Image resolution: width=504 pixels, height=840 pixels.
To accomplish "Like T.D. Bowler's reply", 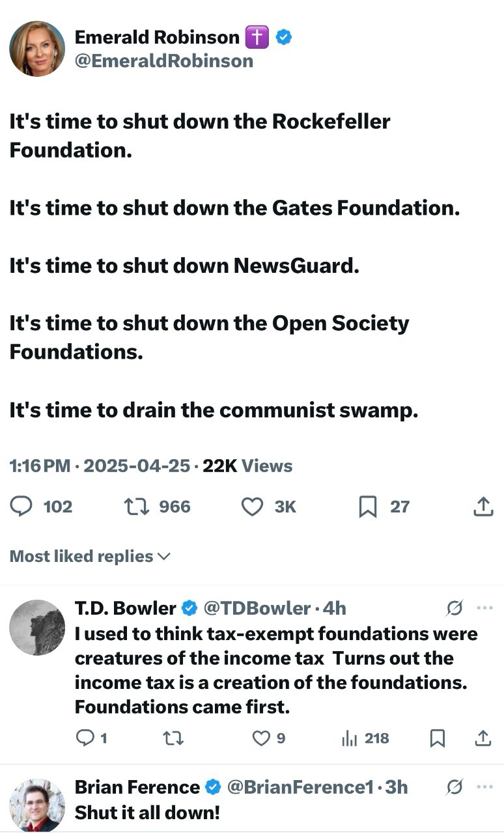I will tap(262, 738).
